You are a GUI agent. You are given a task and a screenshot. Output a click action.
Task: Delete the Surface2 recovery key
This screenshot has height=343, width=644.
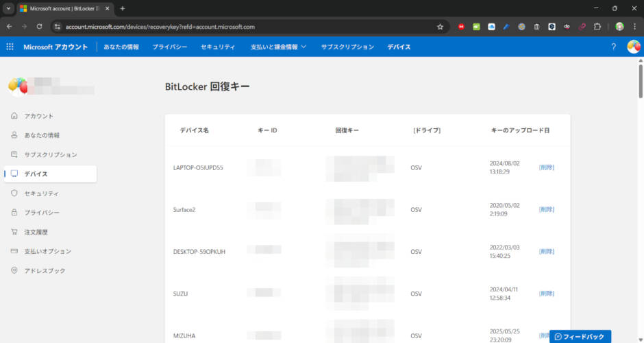546,209
